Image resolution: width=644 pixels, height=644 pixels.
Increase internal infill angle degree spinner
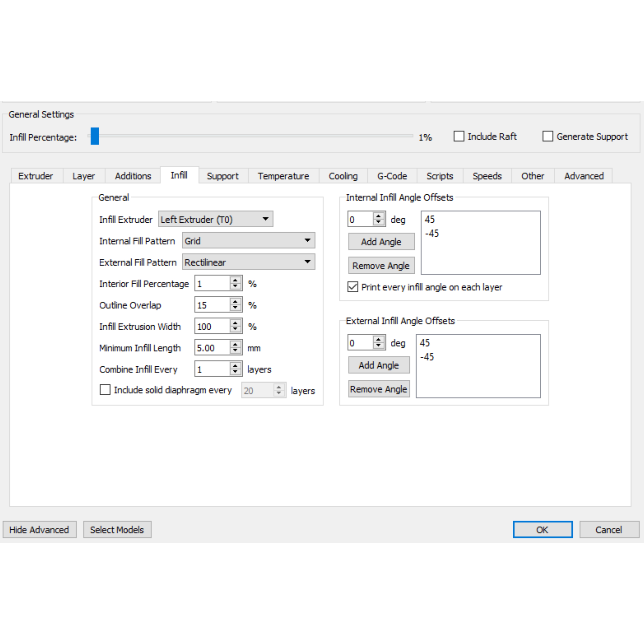(378, 216)
